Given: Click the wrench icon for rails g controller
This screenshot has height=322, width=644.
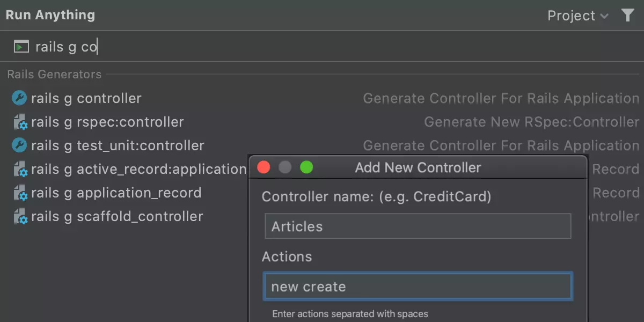Looking at the screenshot, I should coord(19,98).
